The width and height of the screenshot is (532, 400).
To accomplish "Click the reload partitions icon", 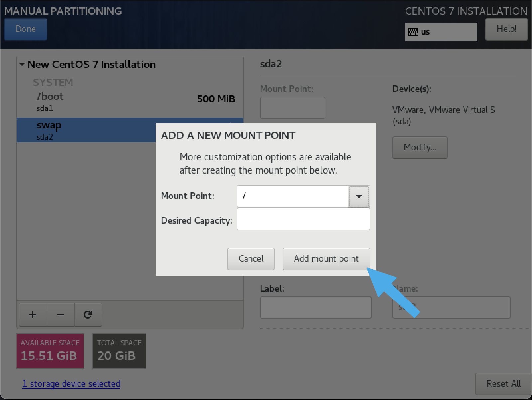I will [x=88, y=315].
